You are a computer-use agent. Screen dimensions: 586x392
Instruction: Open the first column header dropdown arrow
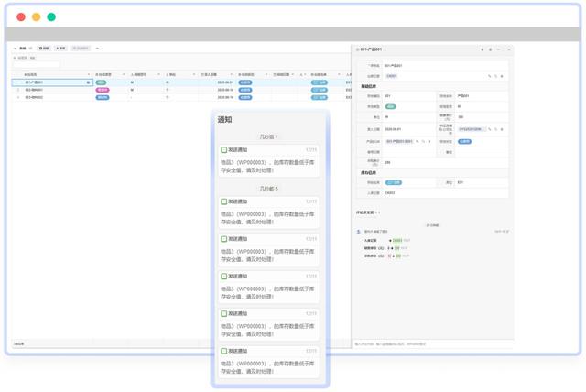89,75
